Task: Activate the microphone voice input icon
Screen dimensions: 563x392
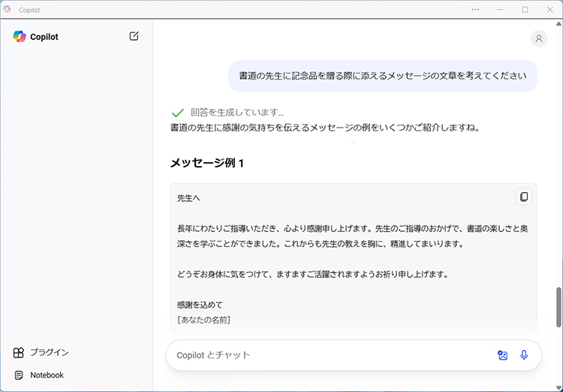Action: [x=524, y=355]
